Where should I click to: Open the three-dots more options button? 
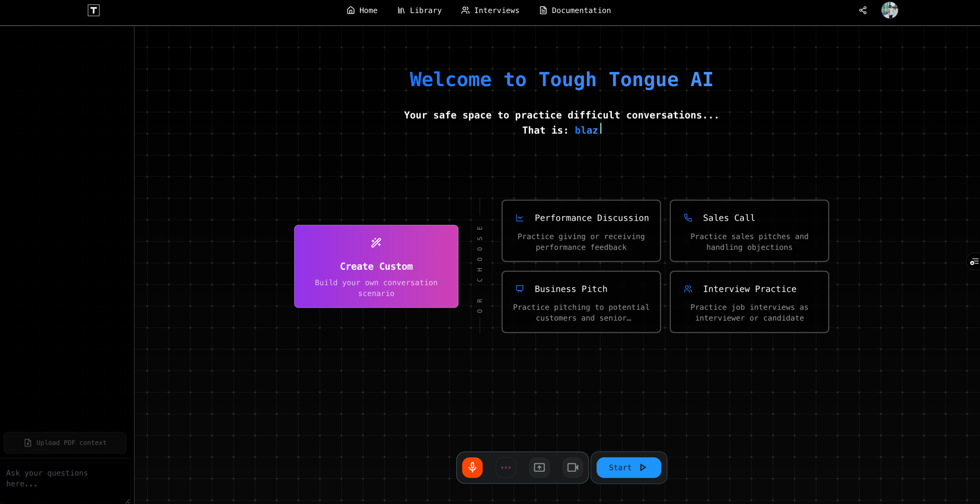pos(506,467)
